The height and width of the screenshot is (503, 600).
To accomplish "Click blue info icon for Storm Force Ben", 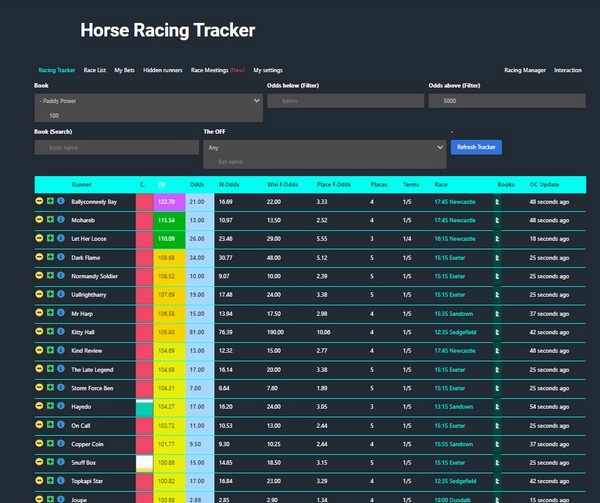I will pyautogui.click(x=61, y=388).
